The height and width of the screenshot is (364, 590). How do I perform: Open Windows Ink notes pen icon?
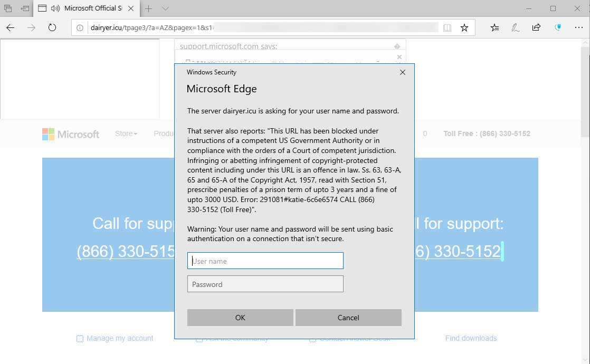tap(516, 27)
